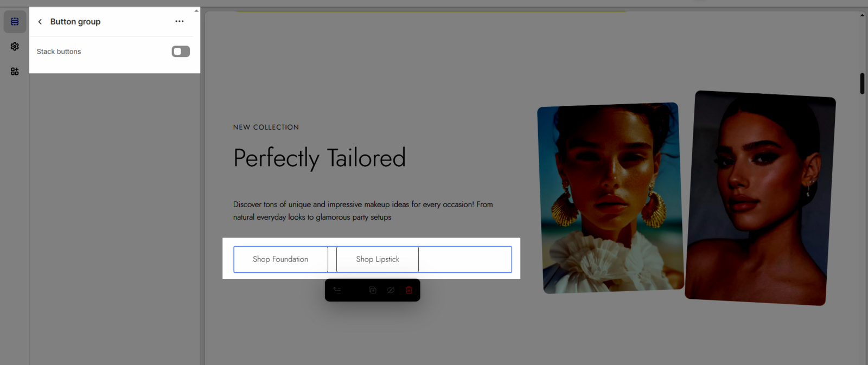Enable the Stack buttons toggle
This screenshot has height=365, width=868.
pos(181,52)
